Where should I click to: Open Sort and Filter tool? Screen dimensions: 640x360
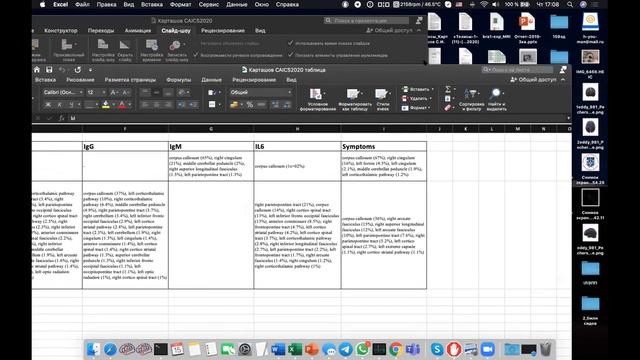(x=471, y=99)
